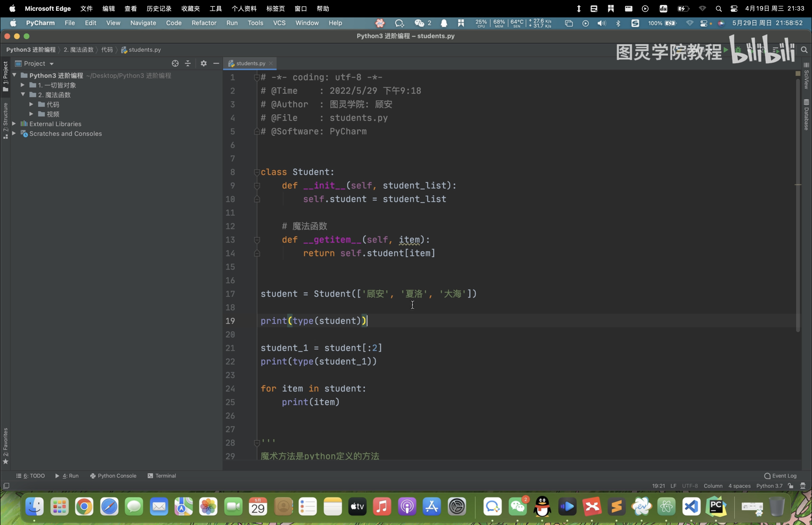812x525 pixels.
Task: Close the students.py editor tab
Action: [x=271, y=63]
